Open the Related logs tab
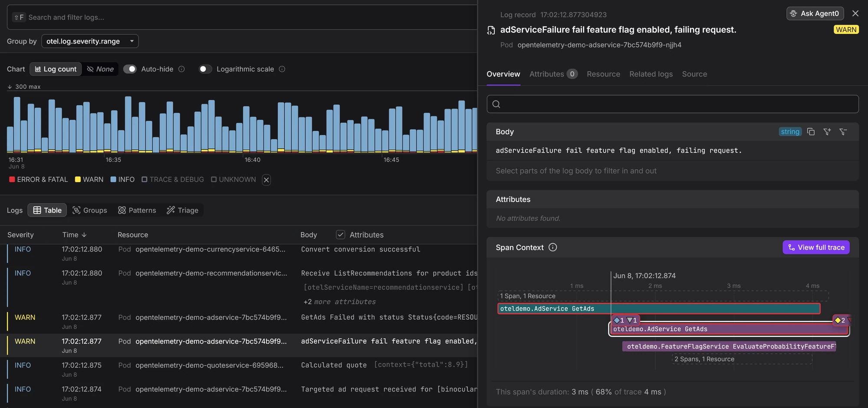868x408 pixels. tap(651, 74)
